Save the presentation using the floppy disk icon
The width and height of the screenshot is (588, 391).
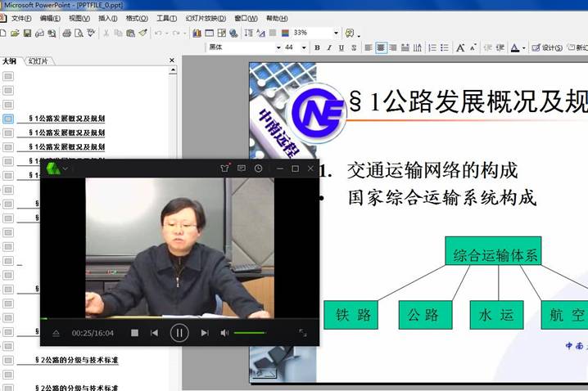point(27,34)
